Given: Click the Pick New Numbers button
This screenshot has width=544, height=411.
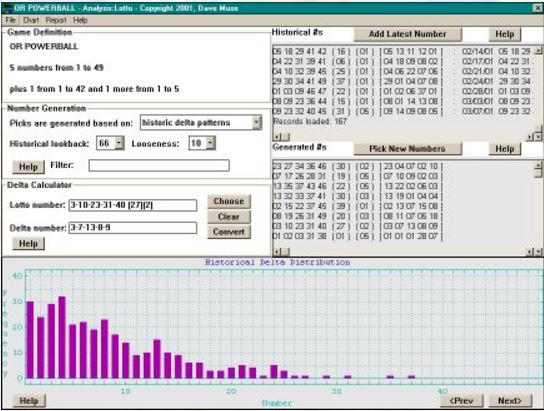Looking at the screenshot, I should click(x=408, y=149).
